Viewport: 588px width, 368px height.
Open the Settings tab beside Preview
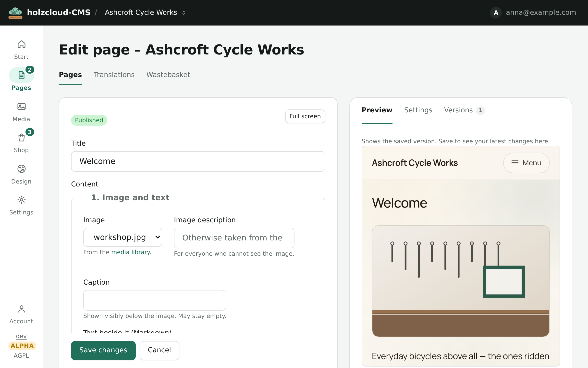click(x=418, y=110)
